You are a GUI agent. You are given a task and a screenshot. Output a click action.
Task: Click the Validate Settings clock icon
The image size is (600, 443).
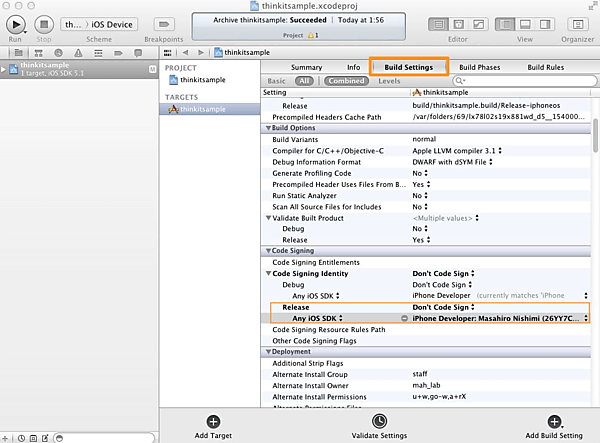tap(379, 422)
